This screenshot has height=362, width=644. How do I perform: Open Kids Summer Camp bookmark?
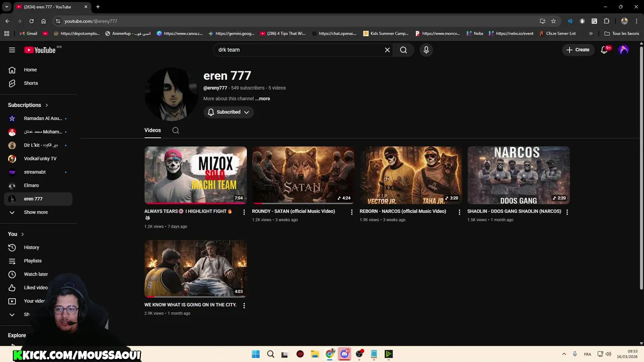tap(386, 34)
